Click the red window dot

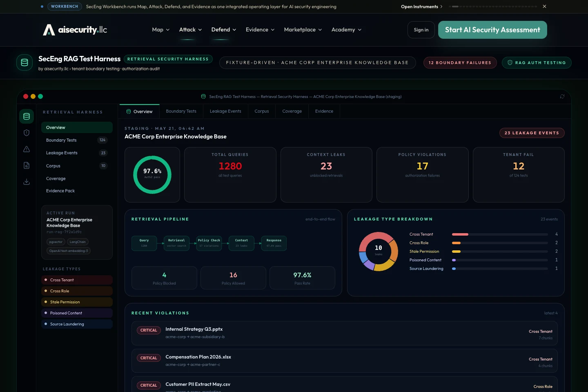click(x=26, y=96)
